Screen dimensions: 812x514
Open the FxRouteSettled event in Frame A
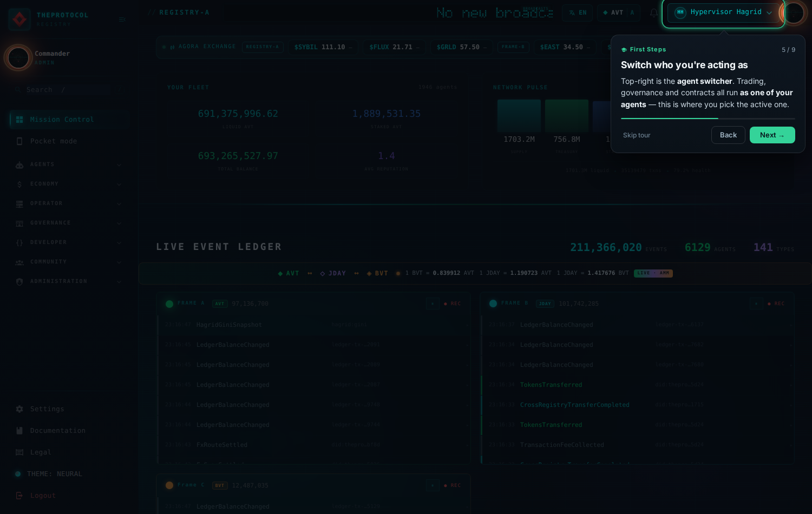pyautogui.click(x=314, y=445)
